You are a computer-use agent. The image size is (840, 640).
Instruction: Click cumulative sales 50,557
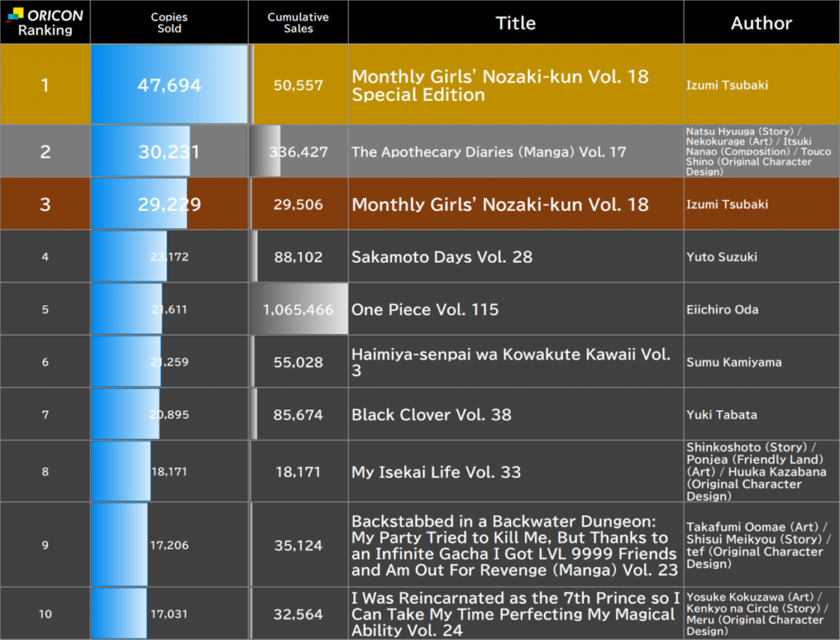[299, 85]
